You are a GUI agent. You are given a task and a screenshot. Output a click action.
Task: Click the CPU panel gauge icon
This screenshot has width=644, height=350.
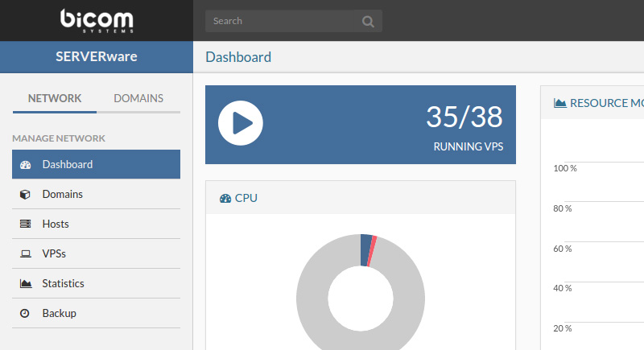pyautogui.click(x=225, y=198)
